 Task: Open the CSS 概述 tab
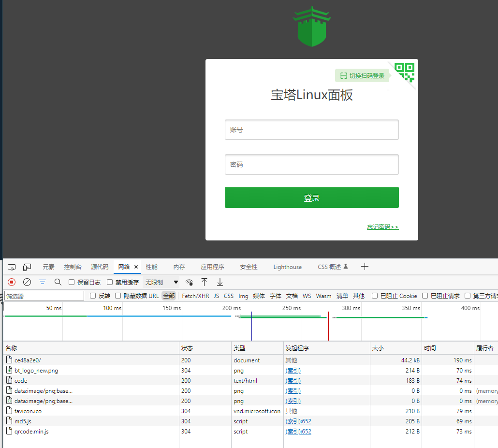pyautogui.click(x=333, y=267)
